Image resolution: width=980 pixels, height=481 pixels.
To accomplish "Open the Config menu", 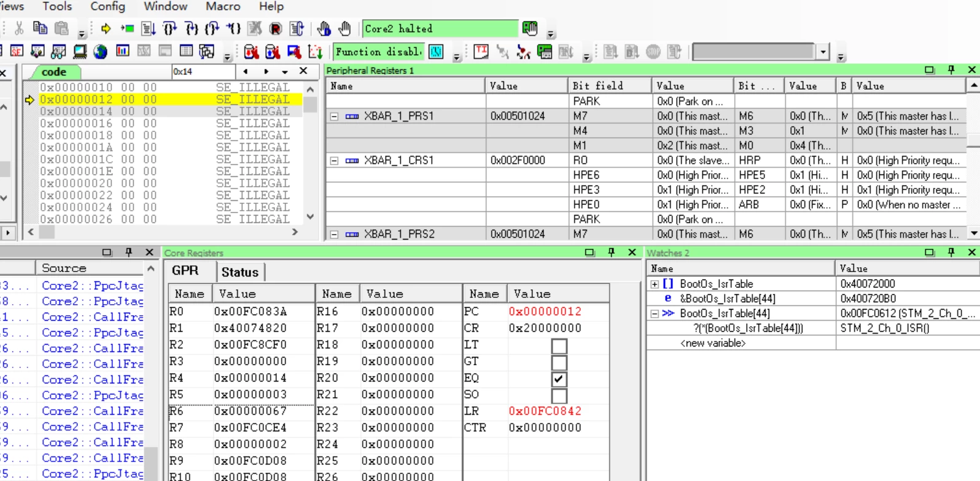I will click(107, 6).
